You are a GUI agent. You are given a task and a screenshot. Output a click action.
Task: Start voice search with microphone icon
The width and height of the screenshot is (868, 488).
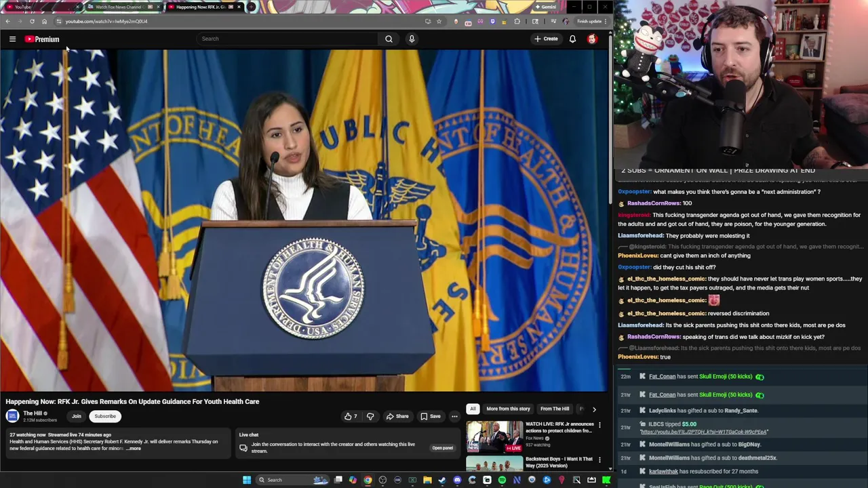pyautogui.click(x=412, y=39)
